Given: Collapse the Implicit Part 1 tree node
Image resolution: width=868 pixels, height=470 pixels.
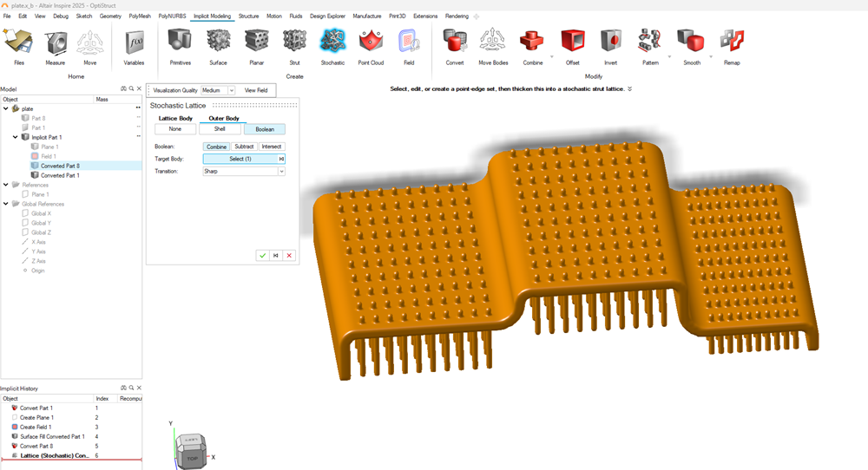Looking at the screenshot, I should 15,137.
